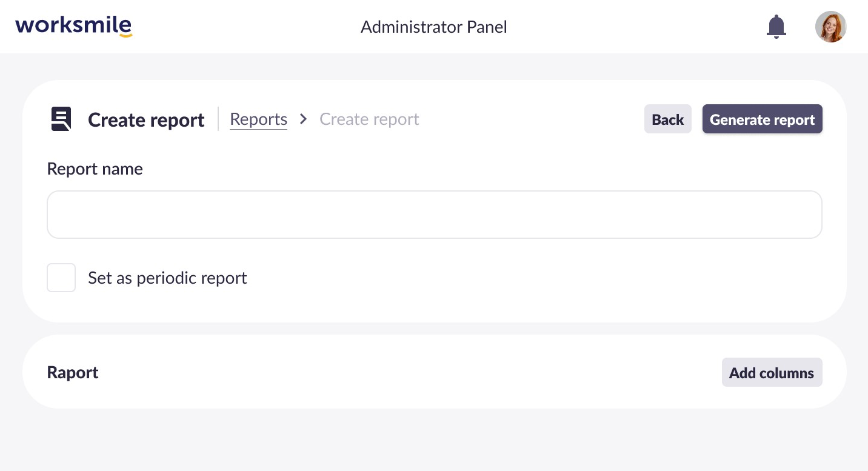Click the Raport section heading
Screen dimensions: 868x471
(73, 372)
